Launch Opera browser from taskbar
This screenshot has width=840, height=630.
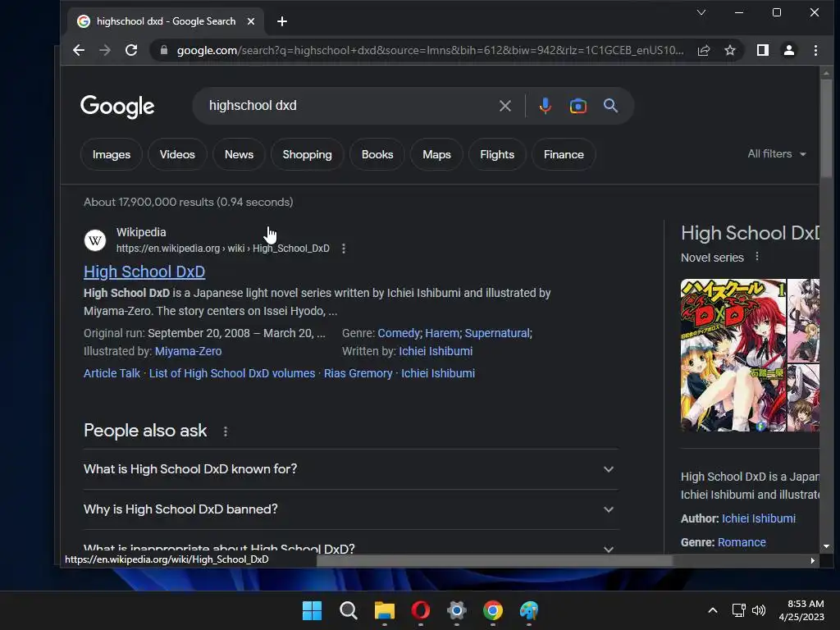click(421, 610)
